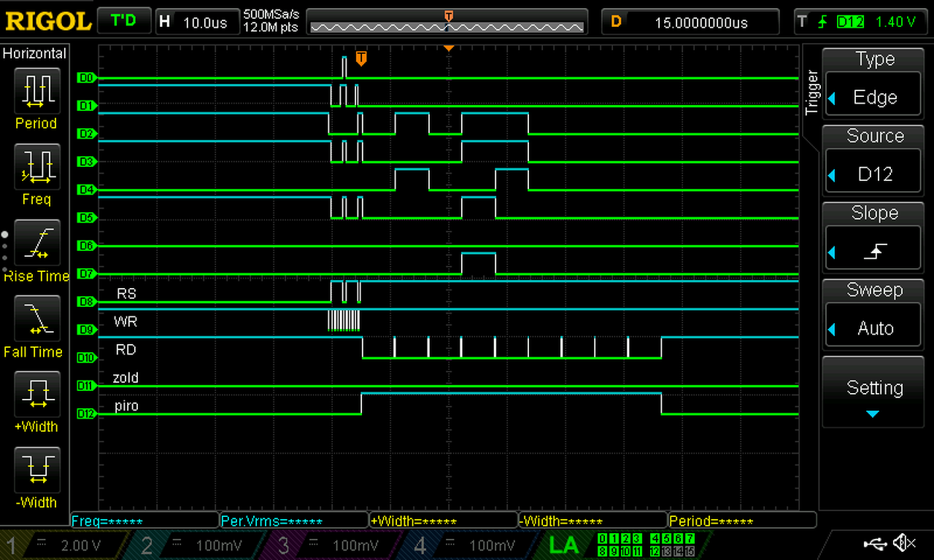
Task: Click the rising edge slope icon
Action: click(x=875, y=252)
